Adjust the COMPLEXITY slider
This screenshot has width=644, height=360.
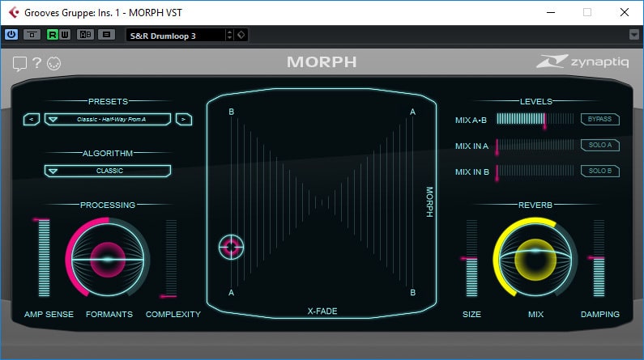click(x=171, y=257)
